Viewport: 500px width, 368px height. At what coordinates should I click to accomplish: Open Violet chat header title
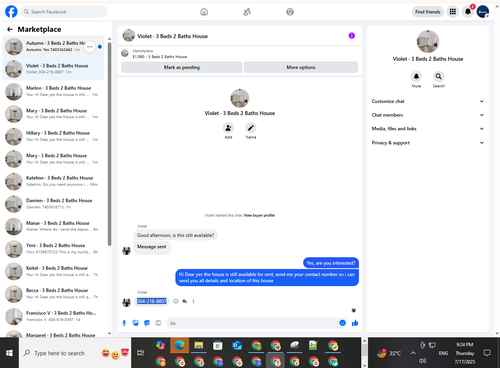pyautogui.click(x=172, y=36)
